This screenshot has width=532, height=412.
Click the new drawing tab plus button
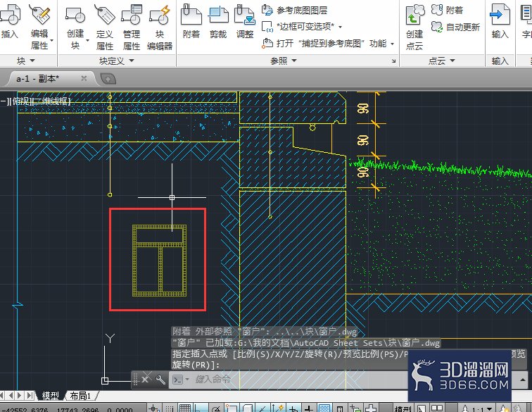pyautogui.click(x=108, y=79)
